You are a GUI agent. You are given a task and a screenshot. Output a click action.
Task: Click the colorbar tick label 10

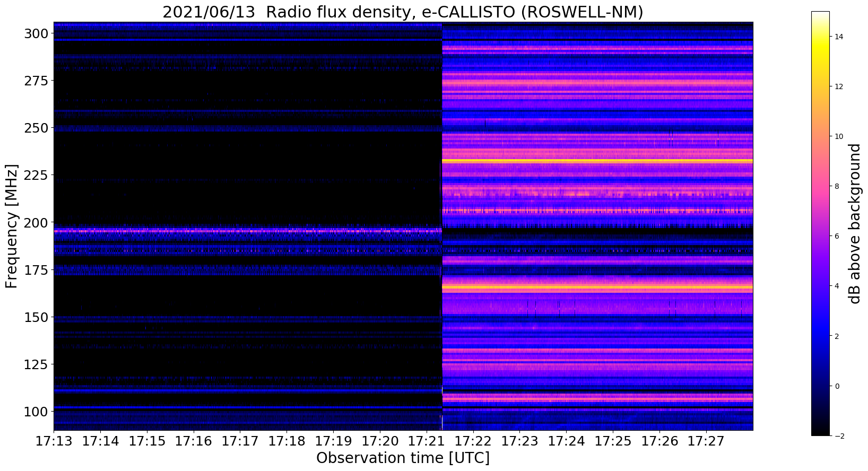(839, 136)
